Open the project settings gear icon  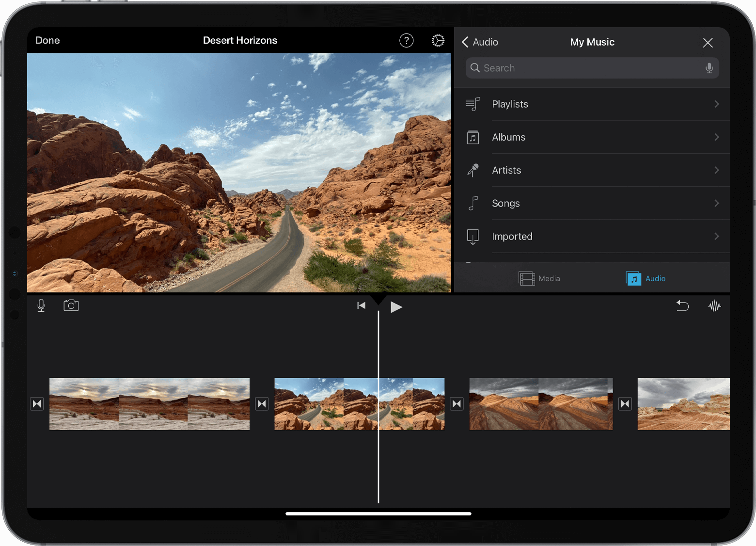tap(438, 40)
